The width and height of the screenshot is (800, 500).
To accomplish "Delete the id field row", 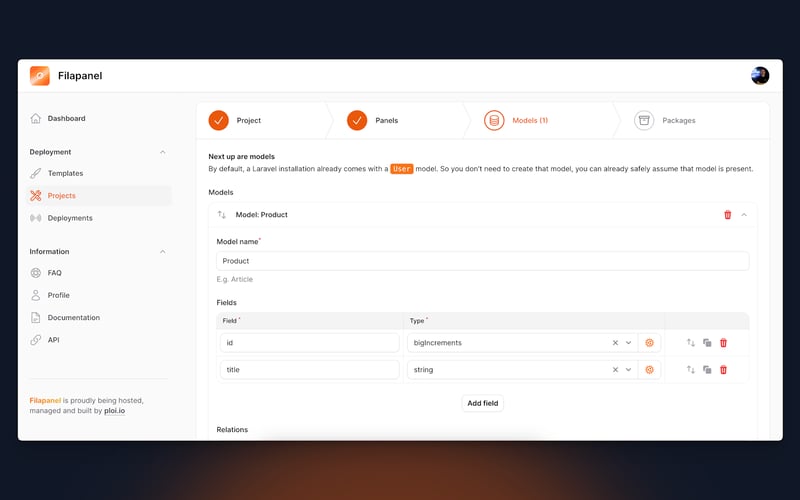I will pyautogui.click(x=723, y=343).
